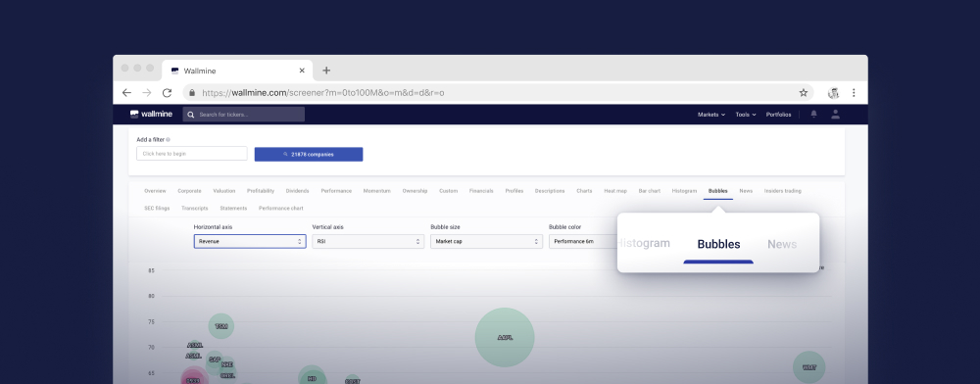Open the browser profile avatar
This screenshot has height=384, width=980.
pyautogui.click(x=833, y=93)
